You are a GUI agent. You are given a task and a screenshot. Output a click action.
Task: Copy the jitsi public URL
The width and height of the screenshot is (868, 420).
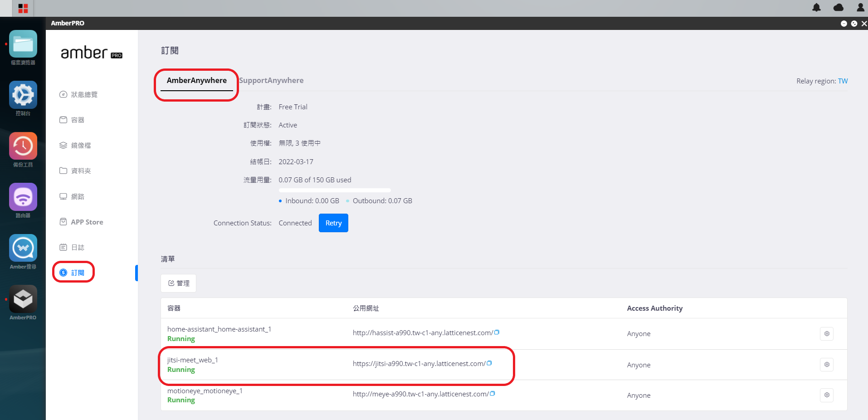click(489, 363)
